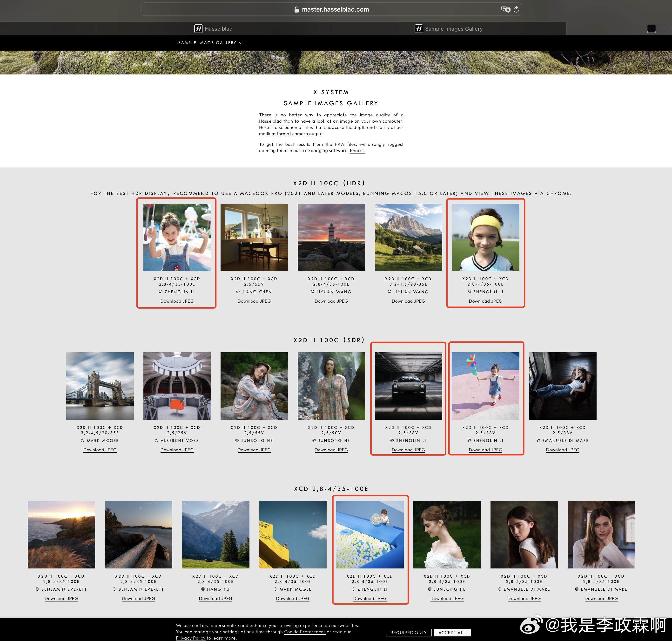Click the lock icon beside master.hasselblad.com
The width and height of the screenshot is (672, 641).
(296, 10)
